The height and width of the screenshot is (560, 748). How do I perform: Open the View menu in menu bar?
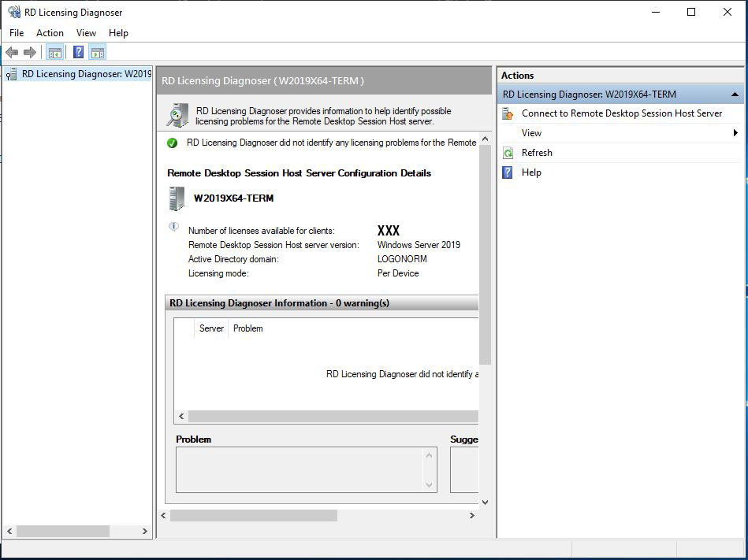pyautogui.click(x=86, y=33)
